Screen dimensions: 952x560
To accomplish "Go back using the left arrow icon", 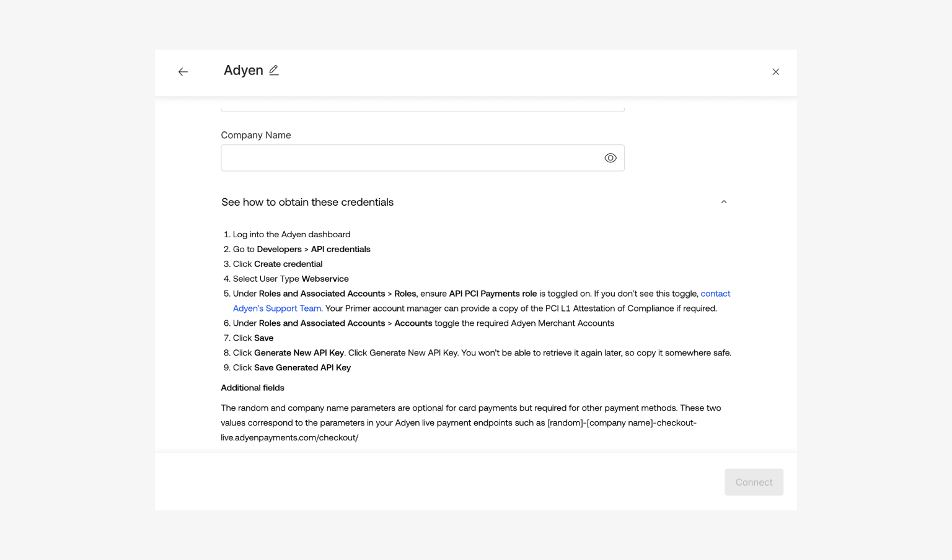I will [183, 72].
